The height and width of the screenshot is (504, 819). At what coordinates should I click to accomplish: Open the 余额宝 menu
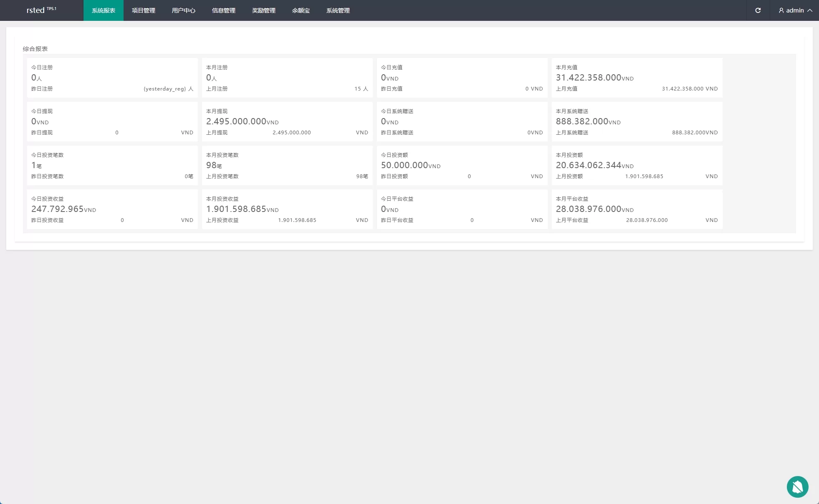pos(301,10)
